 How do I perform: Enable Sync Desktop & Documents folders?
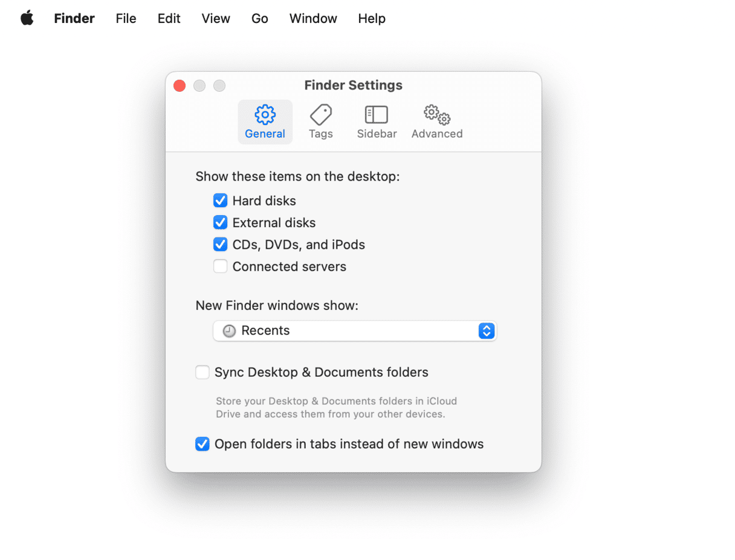[x=202, y=372]
